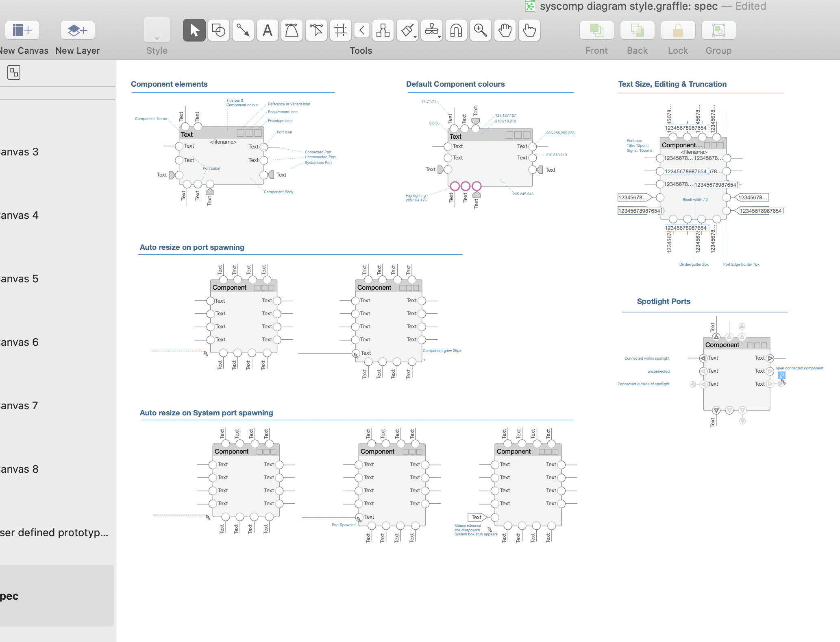Select the Pen tool
The image size is (840, 642).
coord(292,31)
